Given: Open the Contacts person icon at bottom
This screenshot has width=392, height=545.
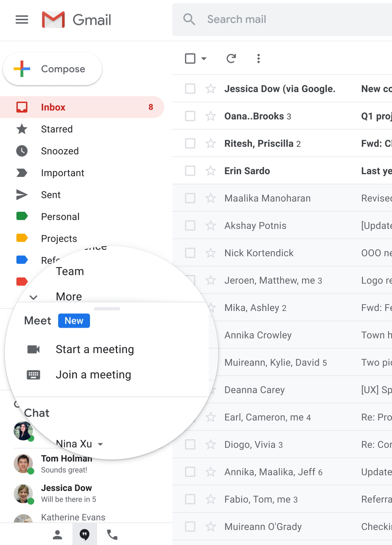Looking at the screenshot, I should [x=57, y=534].
